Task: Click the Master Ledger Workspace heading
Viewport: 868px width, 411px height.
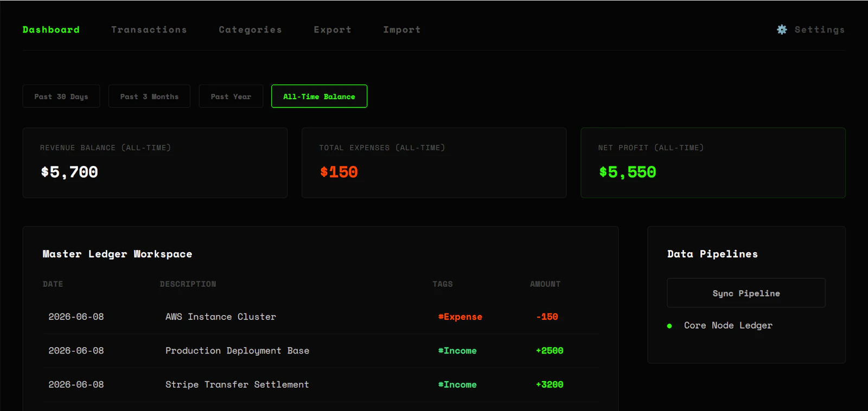Action: click(x=117, y=254)
